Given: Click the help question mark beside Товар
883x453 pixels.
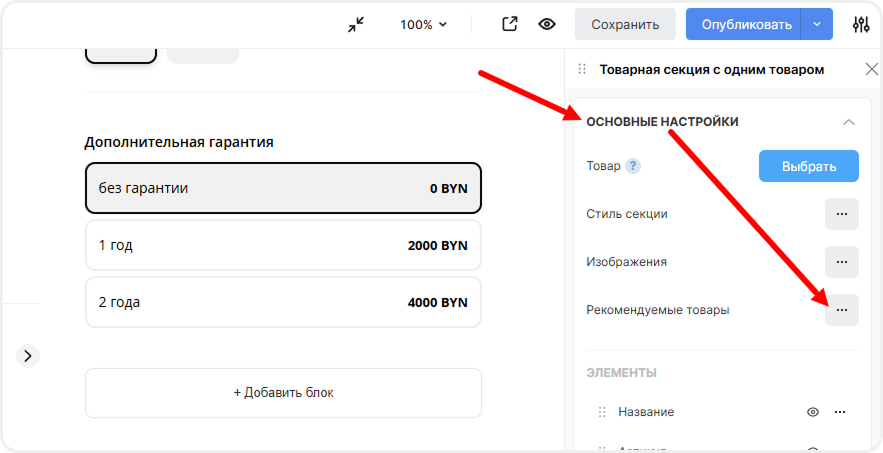Looking at the screenshot, I should point(633,166).
